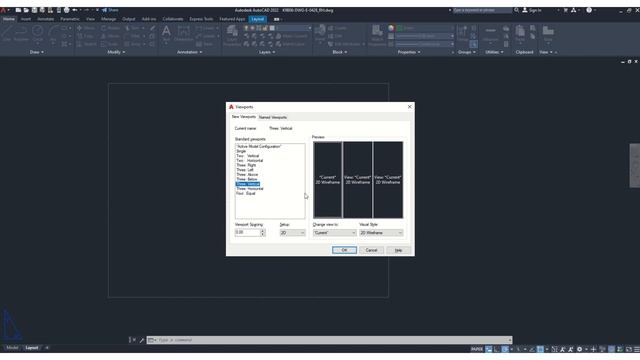Select 'Four: Equal' viewport configuration
This screenshot has width=640, height=360.
click(x=246, y=193)
